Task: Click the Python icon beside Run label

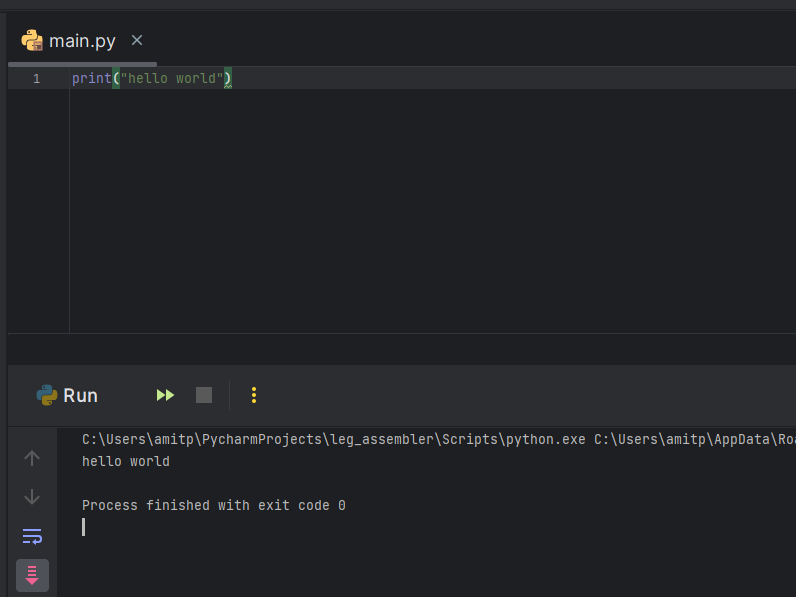Action: pyautogui.click(x=47, y=395)
